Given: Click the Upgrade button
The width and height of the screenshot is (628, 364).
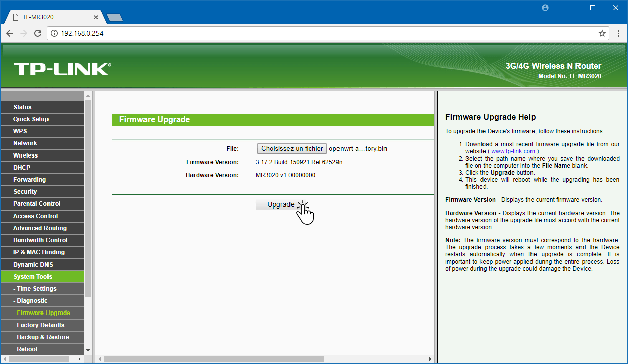Looking at the screenshot, I should pyautogui.click(x=280, y=204).
